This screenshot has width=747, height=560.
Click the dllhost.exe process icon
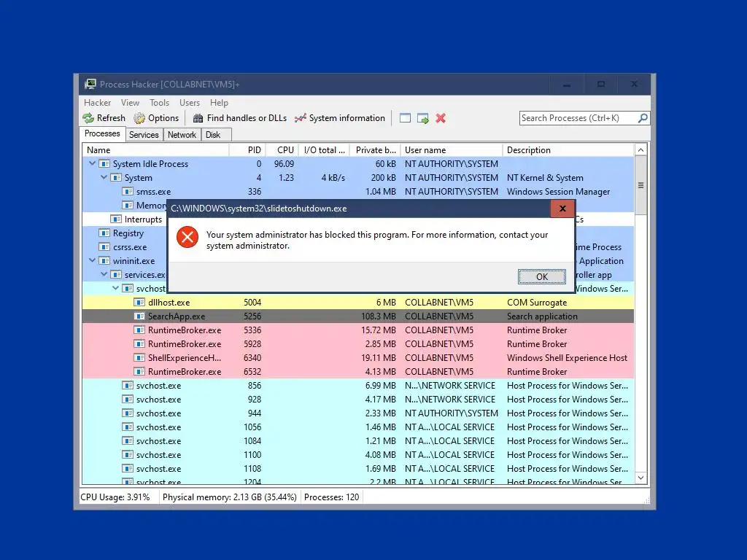[x=139, y=303]
